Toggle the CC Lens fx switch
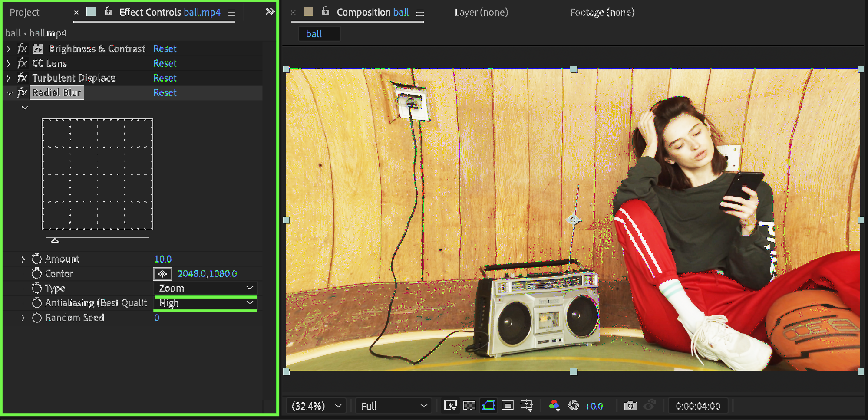This screenshot has width=868, height=420. point(22,63)
